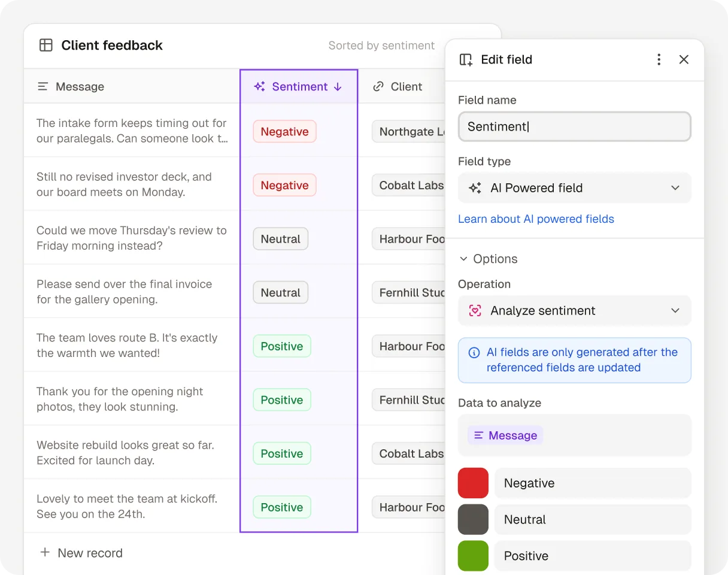This screenshot has width=728, height=575.
Task: Click Negative tag in investor deck row
Action: coord(284,185)
